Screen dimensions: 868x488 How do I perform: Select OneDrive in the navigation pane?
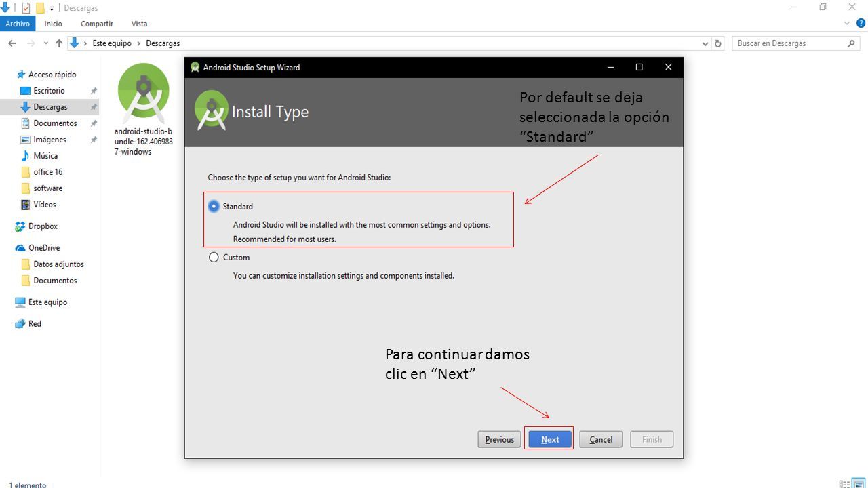pyautogui.click(x=43, y=248)
